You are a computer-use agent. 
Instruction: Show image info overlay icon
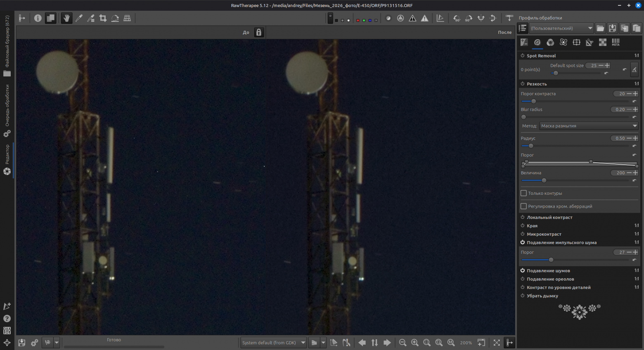[38, 18]
